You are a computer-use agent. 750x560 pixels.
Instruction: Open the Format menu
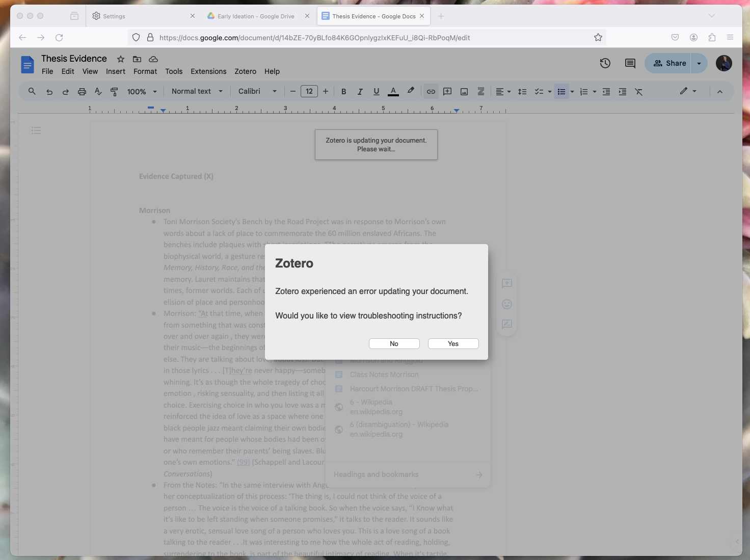[x=145, y=71]
